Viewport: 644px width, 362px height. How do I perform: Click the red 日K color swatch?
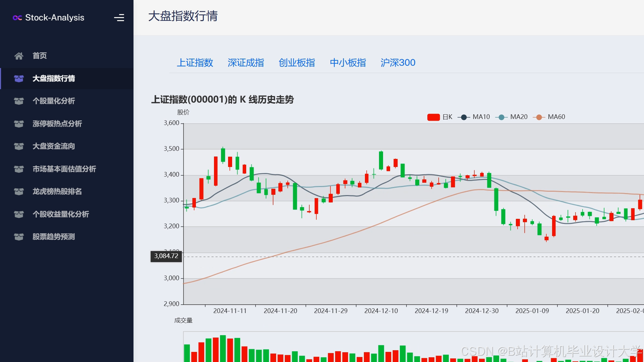point(433,117)
